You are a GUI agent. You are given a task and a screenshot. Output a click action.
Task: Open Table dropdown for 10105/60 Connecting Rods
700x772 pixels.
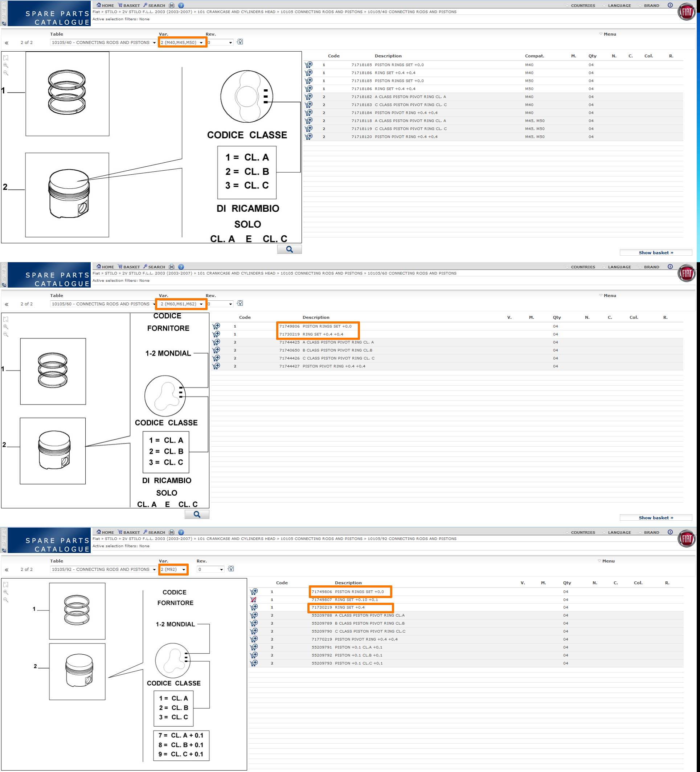tap(103, 304)
